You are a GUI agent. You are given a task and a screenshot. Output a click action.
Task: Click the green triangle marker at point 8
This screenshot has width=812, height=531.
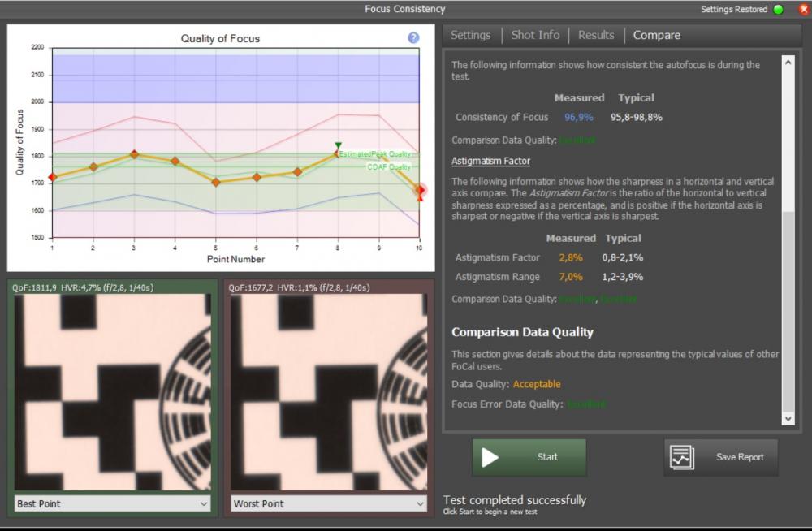[338, 145]
